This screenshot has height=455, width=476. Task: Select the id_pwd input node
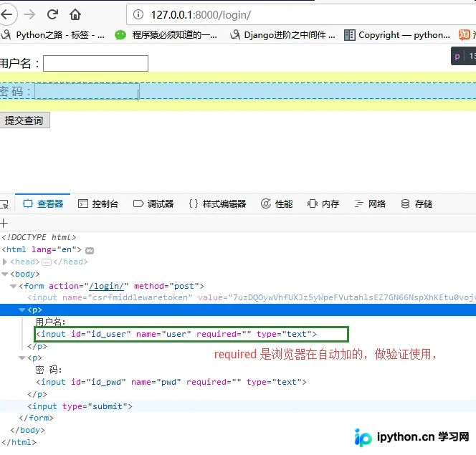171,382
